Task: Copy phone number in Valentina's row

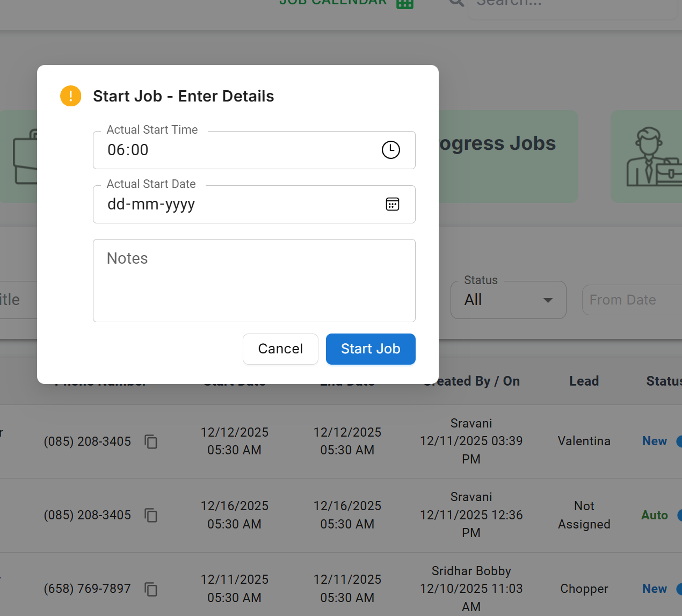Action: [151, 441]
